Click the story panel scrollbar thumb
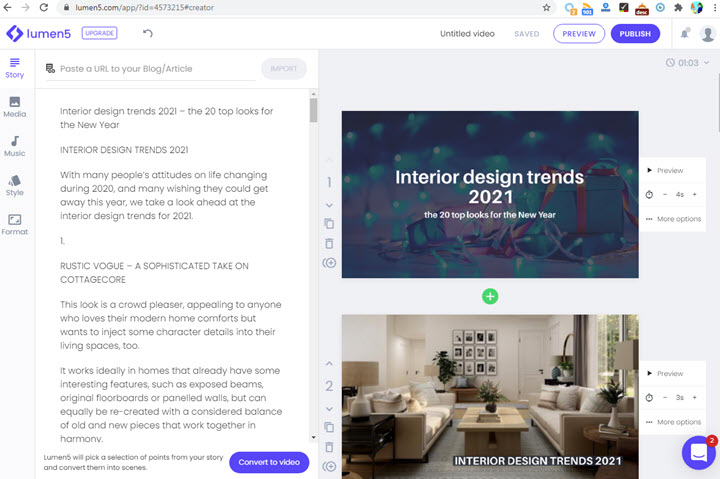 (x=314, y=110)
